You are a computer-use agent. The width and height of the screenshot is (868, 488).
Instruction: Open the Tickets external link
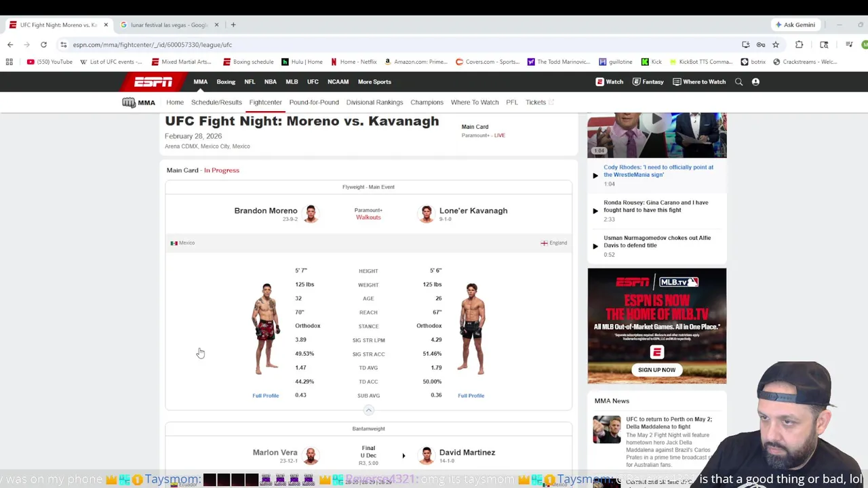click(539, 102)
